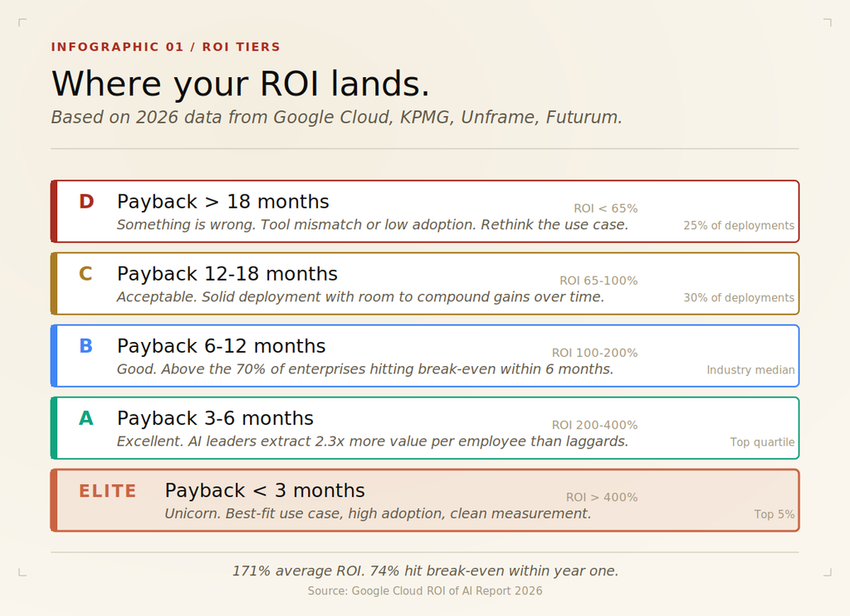Select 'Payback > 18 months' heading

tap(222, 202)
